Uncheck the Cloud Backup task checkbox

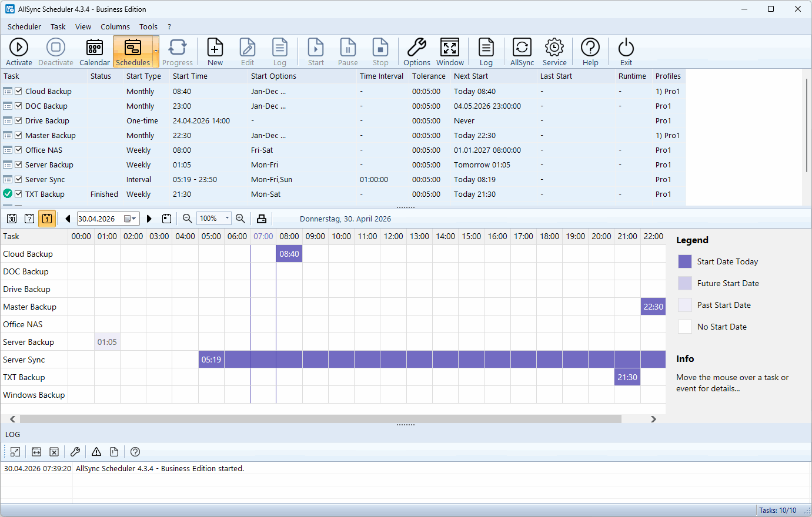[x=19, y=91]
